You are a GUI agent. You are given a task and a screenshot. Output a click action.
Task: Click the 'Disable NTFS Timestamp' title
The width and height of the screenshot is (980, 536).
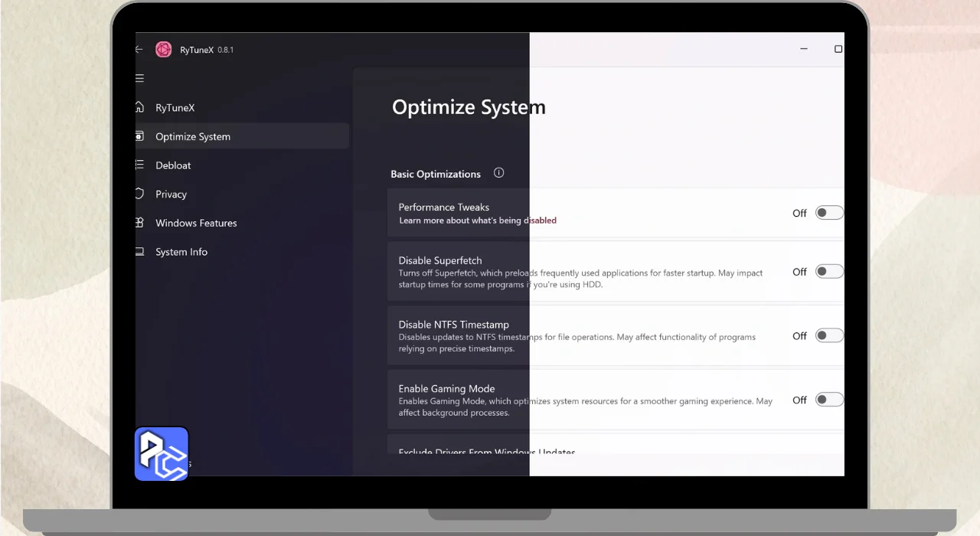coord(454,325)
